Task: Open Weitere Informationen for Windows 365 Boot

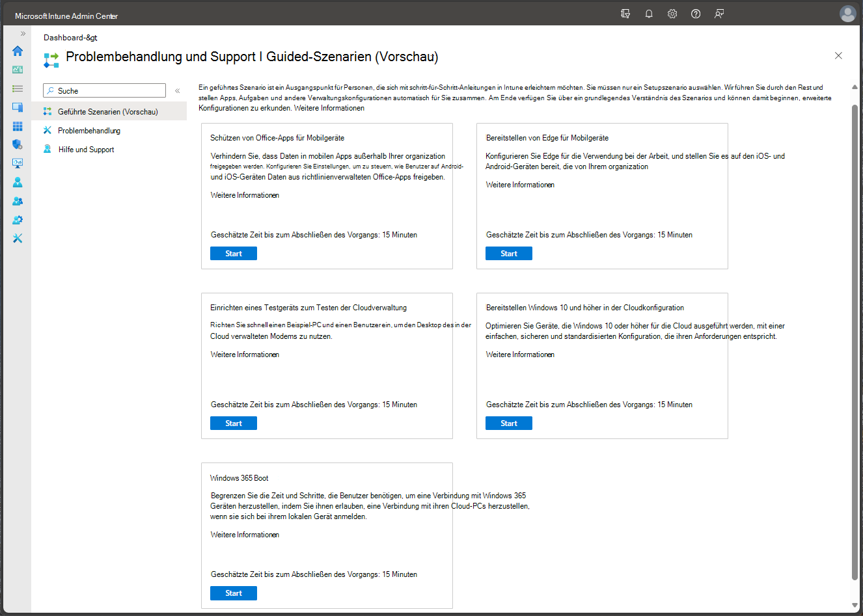Action: (245, 535)
